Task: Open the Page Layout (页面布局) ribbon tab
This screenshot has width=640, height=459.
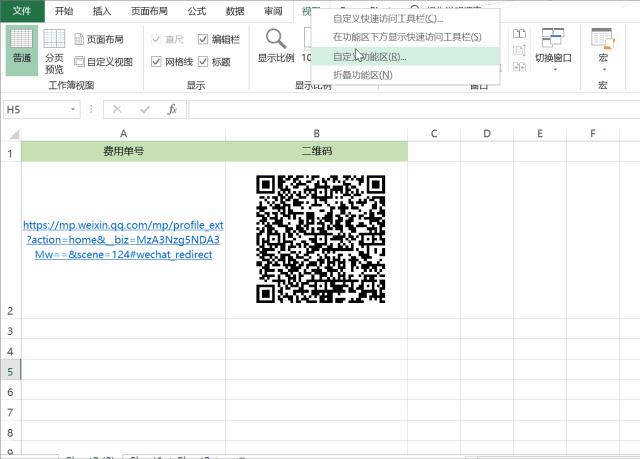Action: (149, 11)
